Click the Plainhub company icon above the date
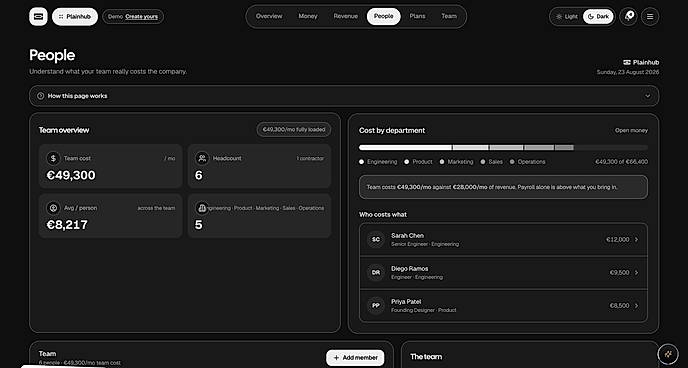 click(x=627, y=62)
